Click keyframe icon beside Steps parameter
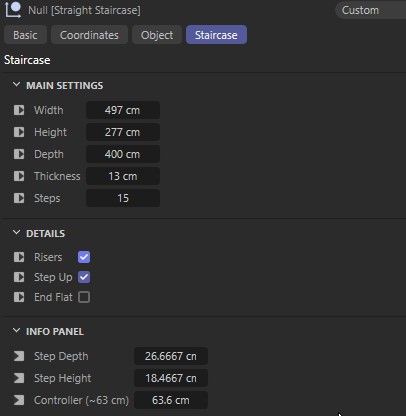406x416 pixels. (x=19, y=198)
